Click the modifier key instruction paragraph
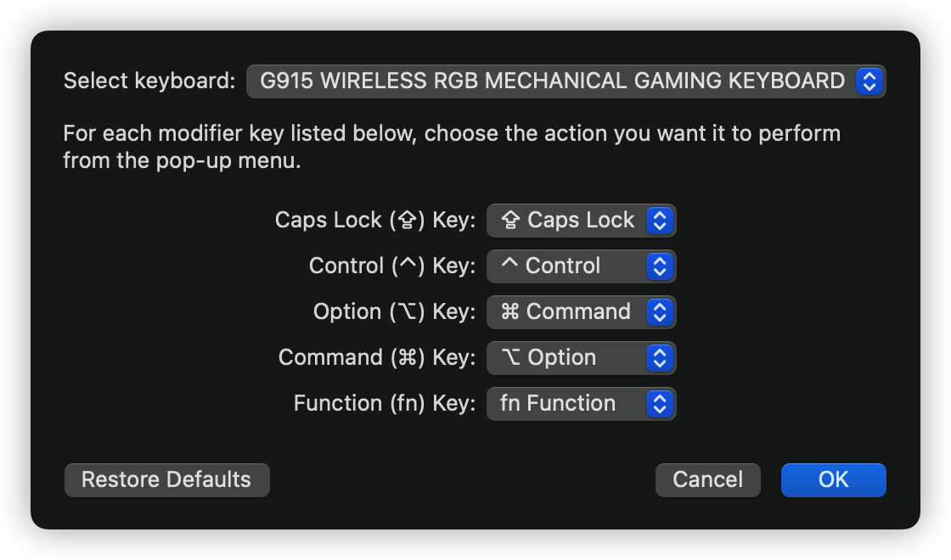951x560 pixels. tap(451, 146)
